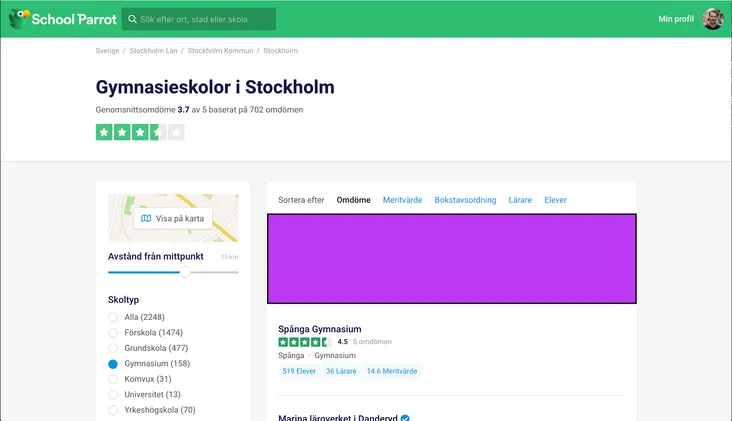Click the 3.7 average rating text
The height and width of the screenshot is (421, 732).
[183, 110]
